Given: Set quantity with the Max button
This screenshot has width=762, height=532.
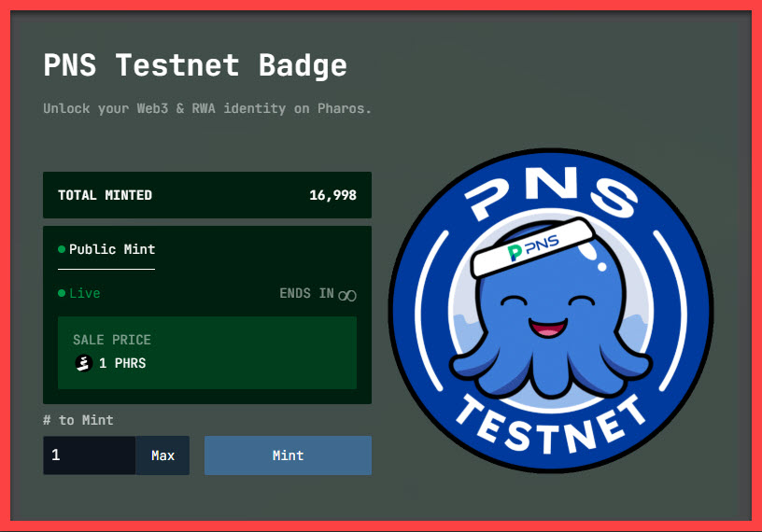Looking at the screenshot, I should pos(162,455).
